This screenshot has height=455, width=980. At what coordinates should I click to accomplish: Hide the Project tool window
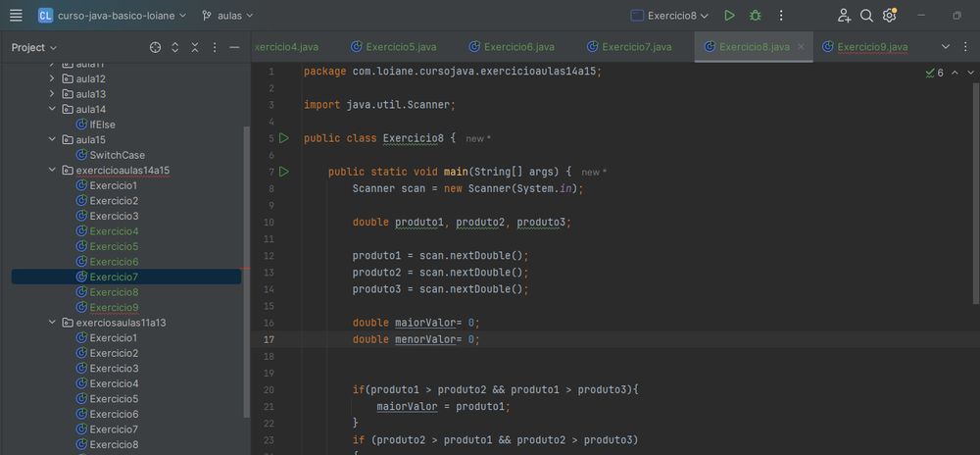[234, 47]
